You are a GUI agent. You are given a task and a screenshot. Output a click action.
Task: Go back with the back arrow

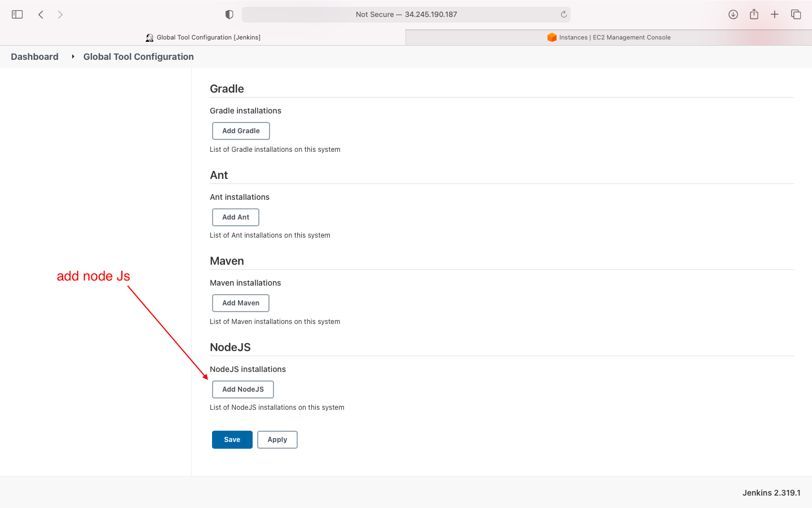click(41, 15)
